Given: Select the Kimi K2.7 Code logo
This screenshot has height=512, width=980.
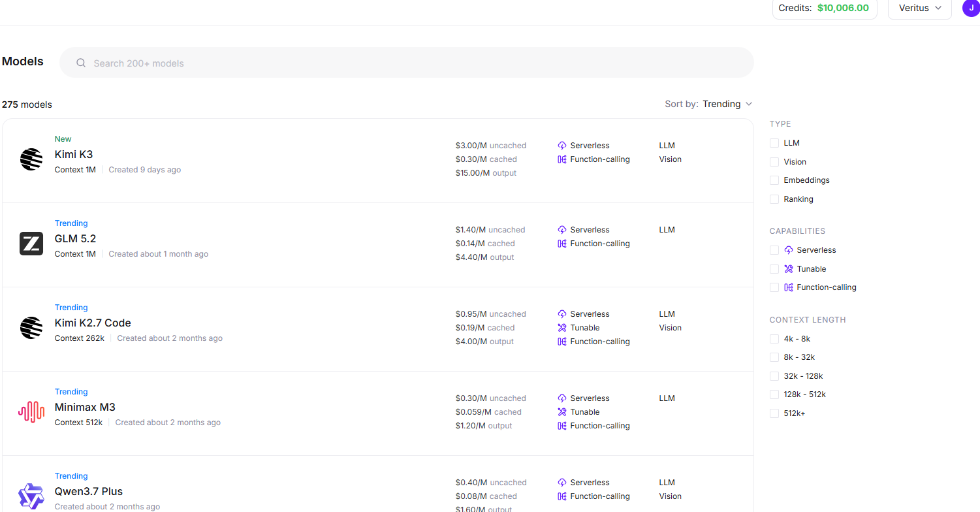Looking at the screenshot, I should 31,328.
